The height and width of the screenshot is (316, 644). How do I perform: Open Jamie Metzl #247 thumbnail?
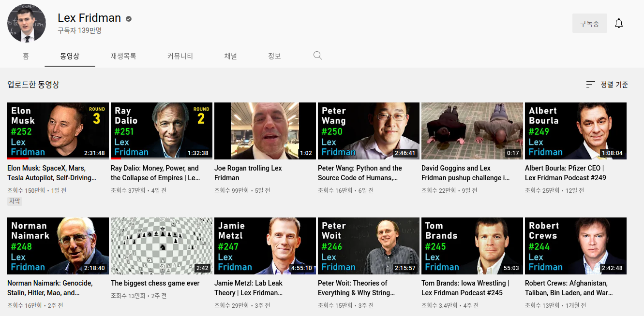265,246
